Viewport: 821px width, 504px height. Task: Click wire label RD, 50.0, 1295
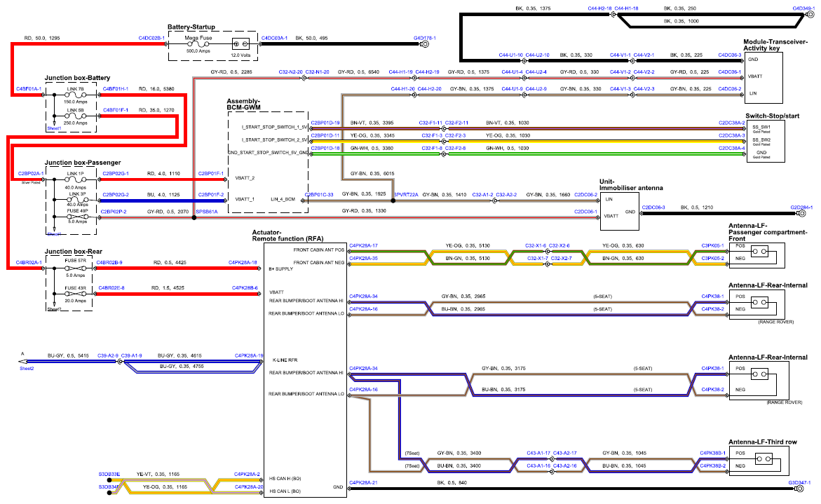[x=42, y=39]
